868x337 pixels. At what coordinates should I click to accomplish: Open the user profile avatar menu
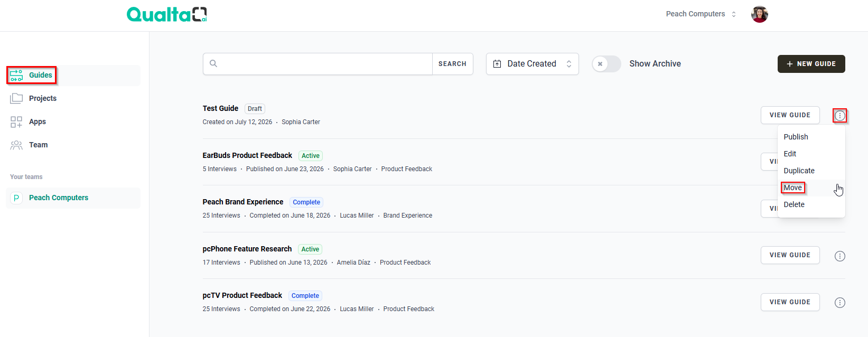tap(760, 14)
